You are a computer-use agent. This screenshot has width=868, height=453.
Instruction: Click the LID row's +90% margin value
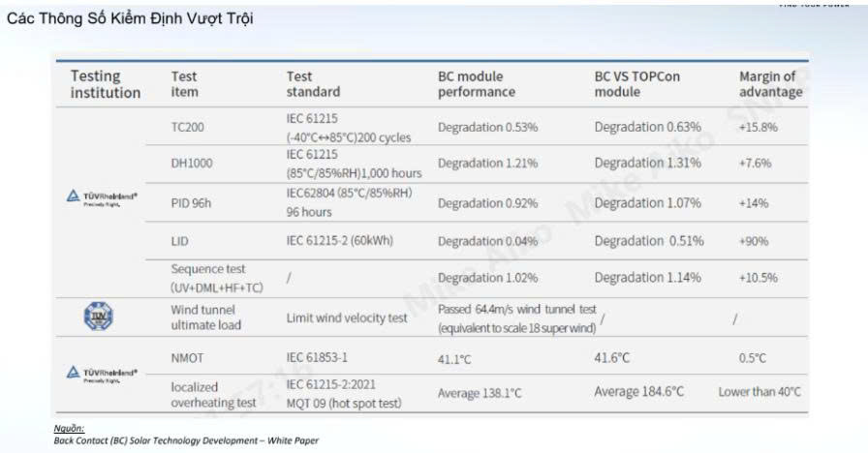point(757,241)
